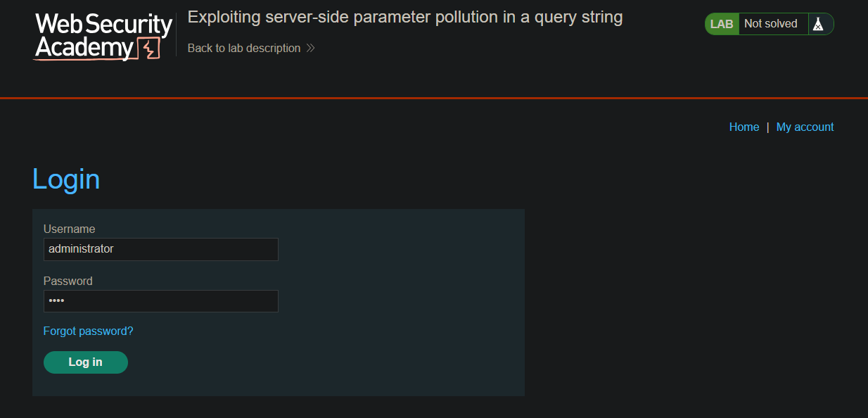Click the lab title about parameter pollution
Screen dimensions: 868x418
tap(405, 17)
